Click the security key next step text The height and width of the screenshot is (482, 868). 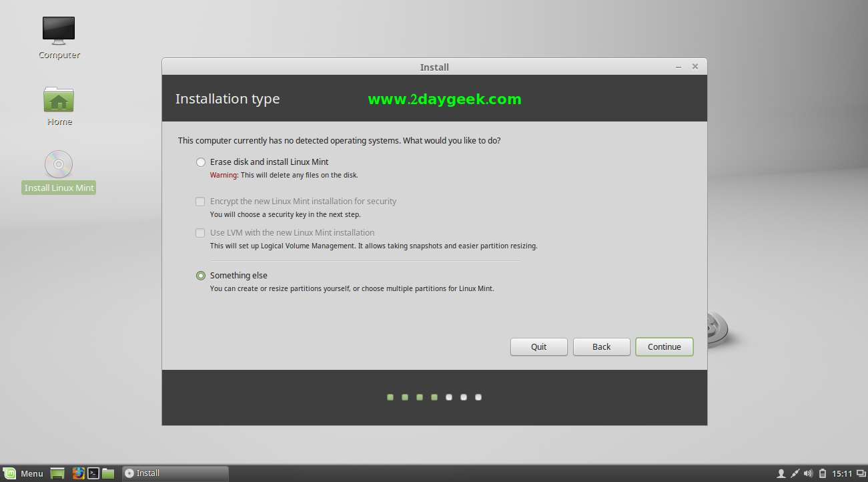(x=286, y=215)
